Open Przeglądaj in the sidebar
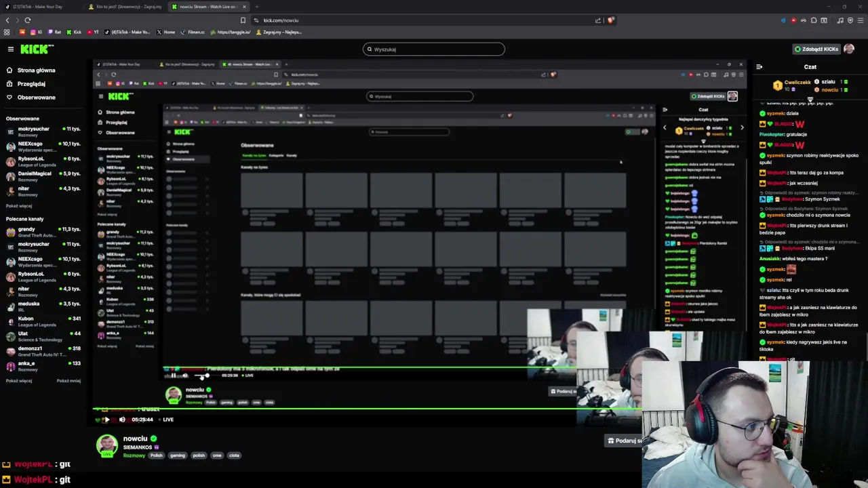 tap(26, 84)
